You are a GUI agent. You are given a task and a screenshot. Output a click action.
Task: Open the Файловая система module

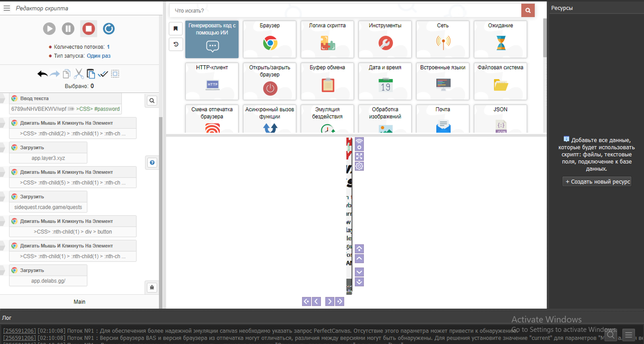tap(500, 81)
